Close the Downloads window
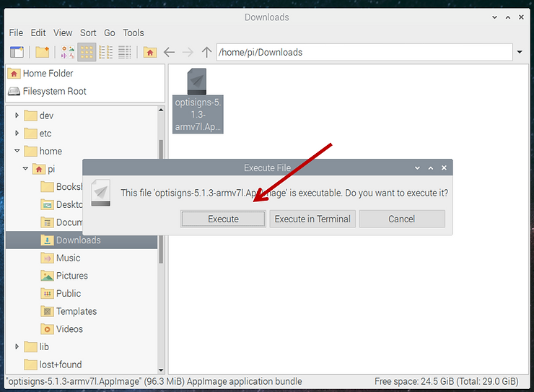 (521, 17)
